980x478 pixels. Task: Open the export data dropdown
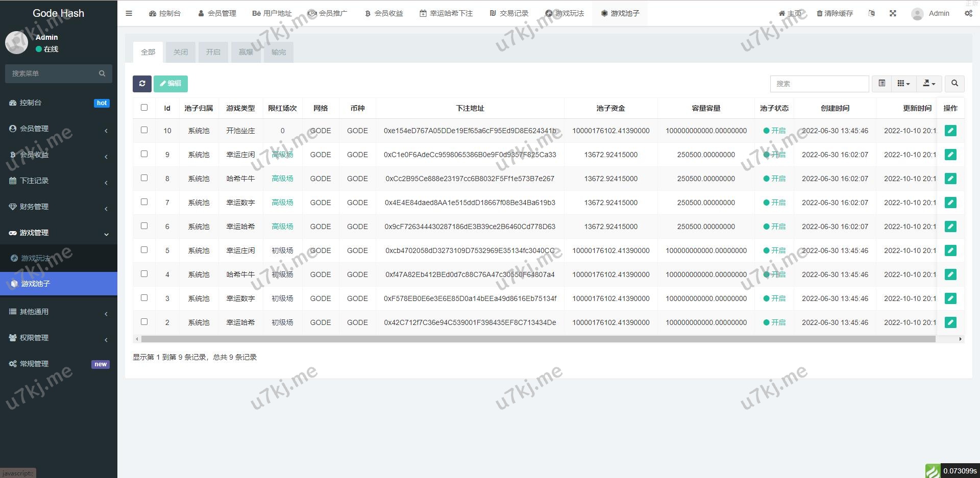(x=929, y=84)
